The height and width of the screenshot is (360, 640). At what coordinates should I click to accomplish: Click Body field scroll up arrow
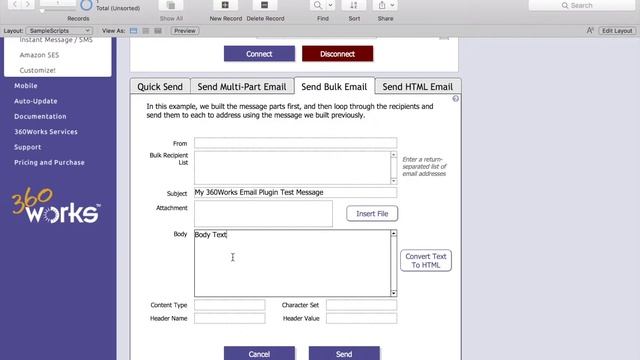coord(393,233)
